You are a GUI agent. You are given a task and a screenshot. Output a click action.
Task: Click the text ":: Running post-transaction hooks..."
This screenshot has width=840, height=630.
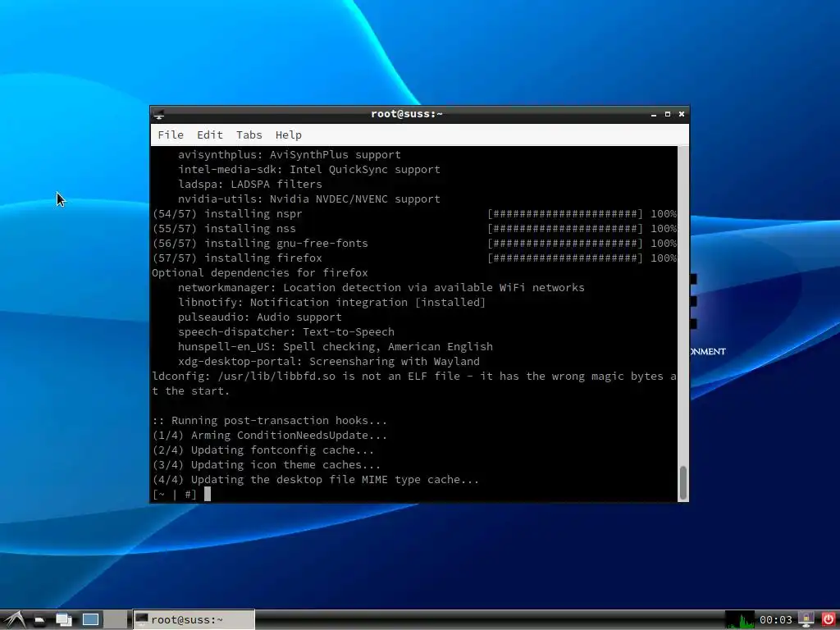(x=269, y=421)
